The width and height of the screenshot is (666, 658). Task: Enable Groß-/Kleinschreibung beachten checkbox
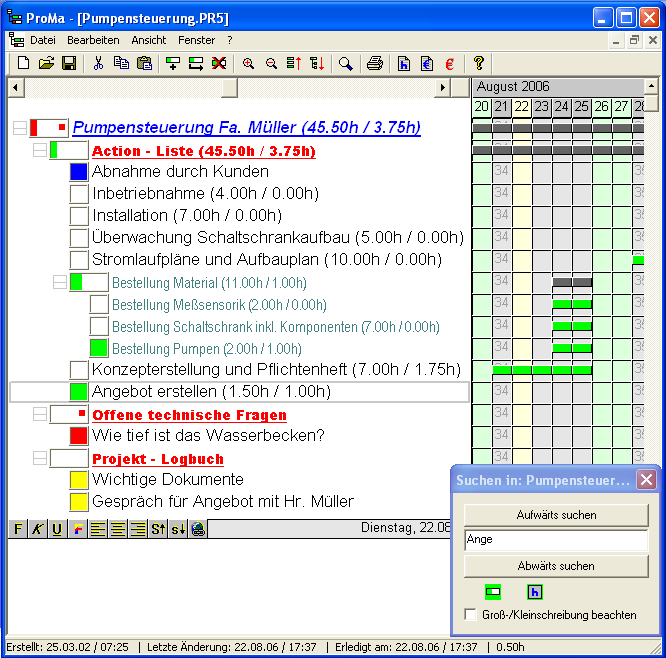pyautogui.click(x=470, y=614)
